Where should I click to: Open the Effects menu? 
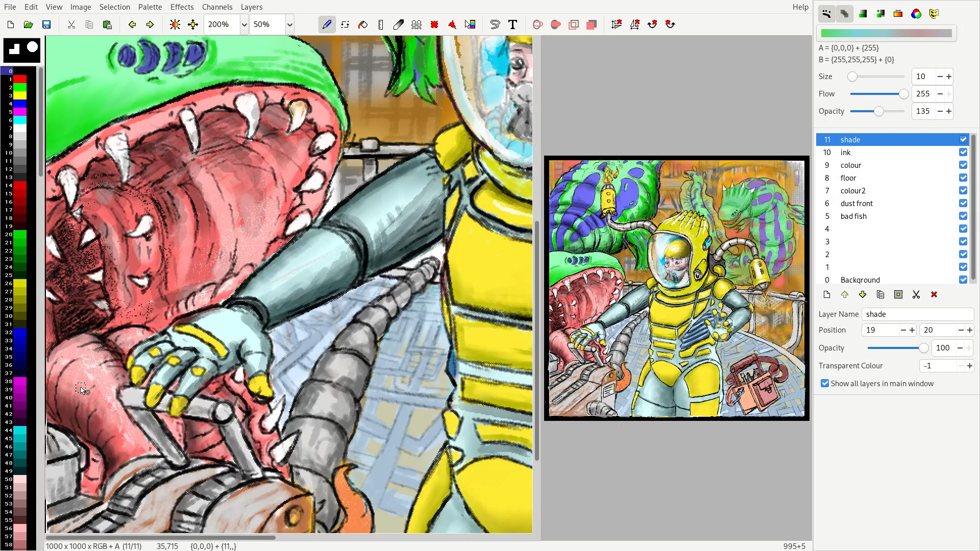tap(182, 7)
